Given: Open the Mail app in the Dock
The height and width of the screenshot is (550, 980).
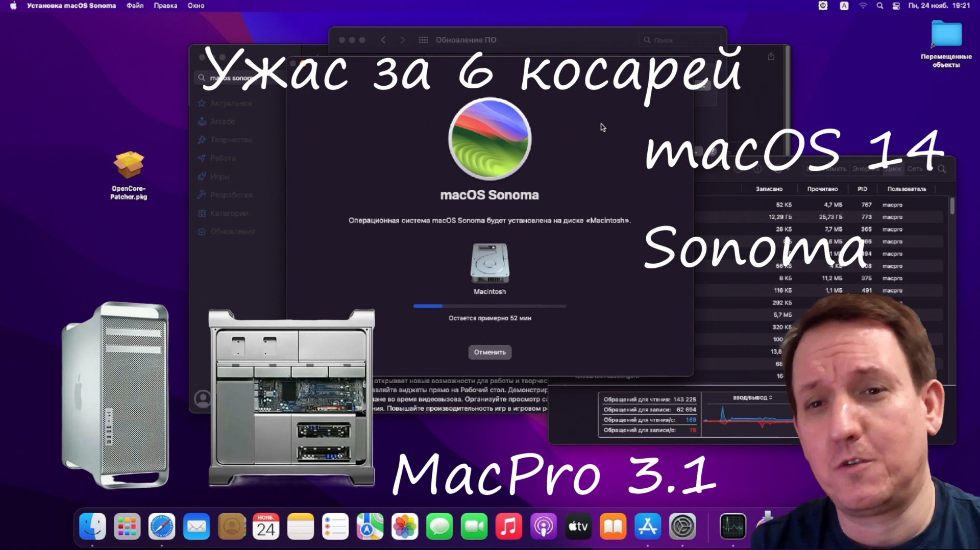Looking at the screenshot, I should pos(197,527).
